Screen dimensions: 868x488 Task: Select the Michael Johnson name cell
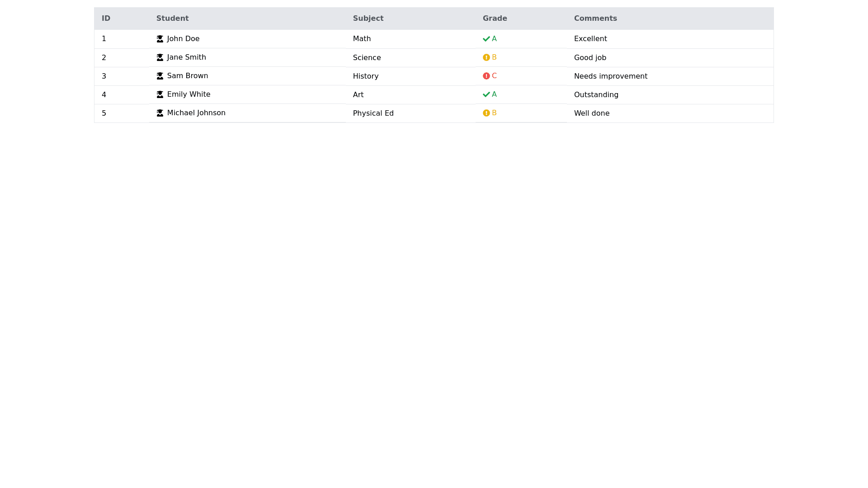tap(196, 113)
